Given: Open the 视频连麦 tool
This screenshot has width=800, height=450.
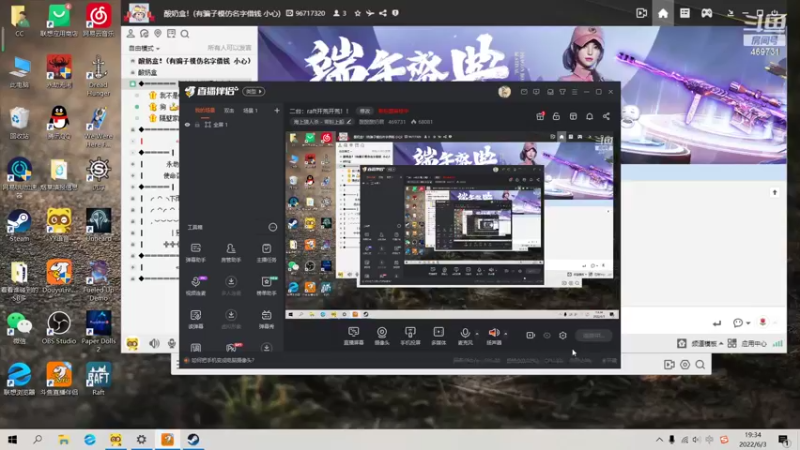Looking at the screenshot, I should click(x=196, y=286).
